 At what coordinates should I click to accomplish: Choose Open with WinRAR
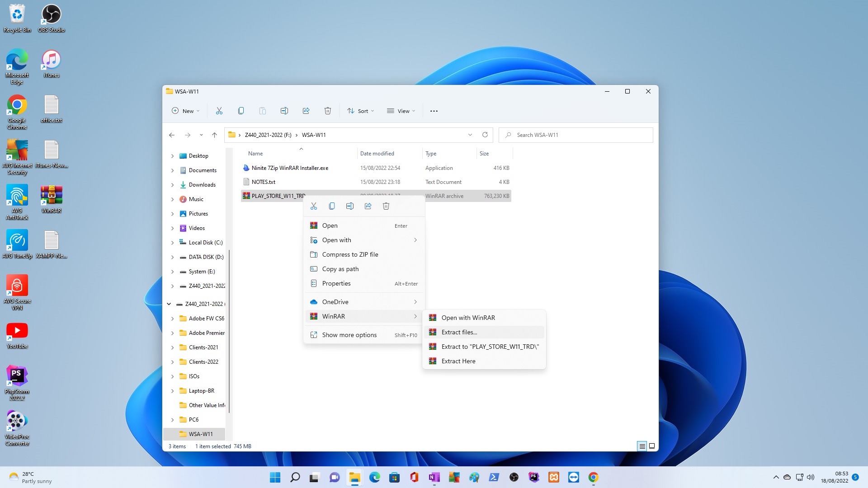[484, 318]
